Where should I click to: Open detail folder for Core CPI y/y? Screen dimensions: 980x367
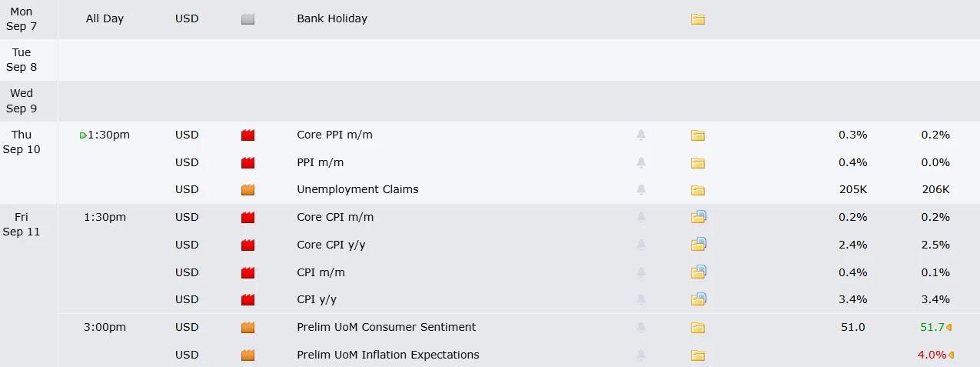(x=699, y=245)
